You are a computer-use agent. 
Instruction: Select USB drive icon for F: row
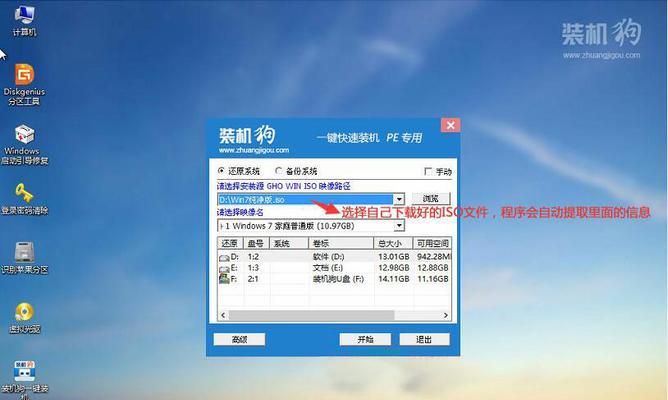(x=224, y=279)
